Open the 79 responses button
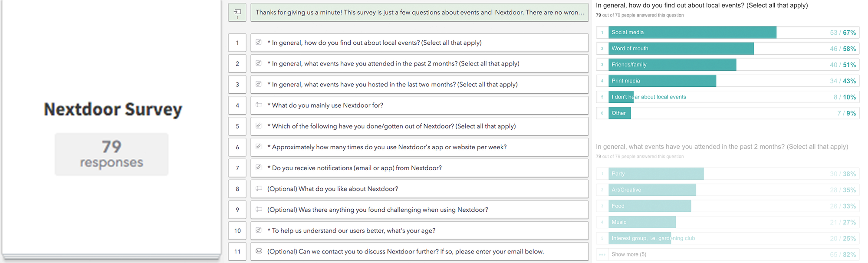This screenshot has width=868, height=263. pyautogui.click(x=112, y=155)
